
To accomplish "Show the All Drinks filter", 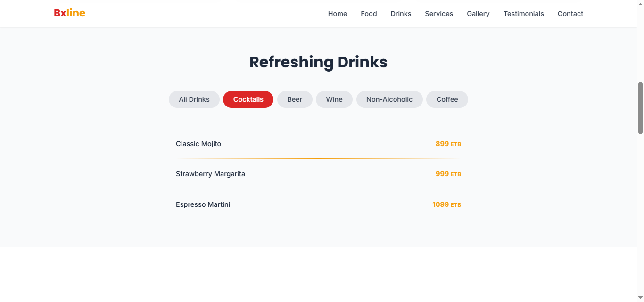I will click(x=194, y=99).
